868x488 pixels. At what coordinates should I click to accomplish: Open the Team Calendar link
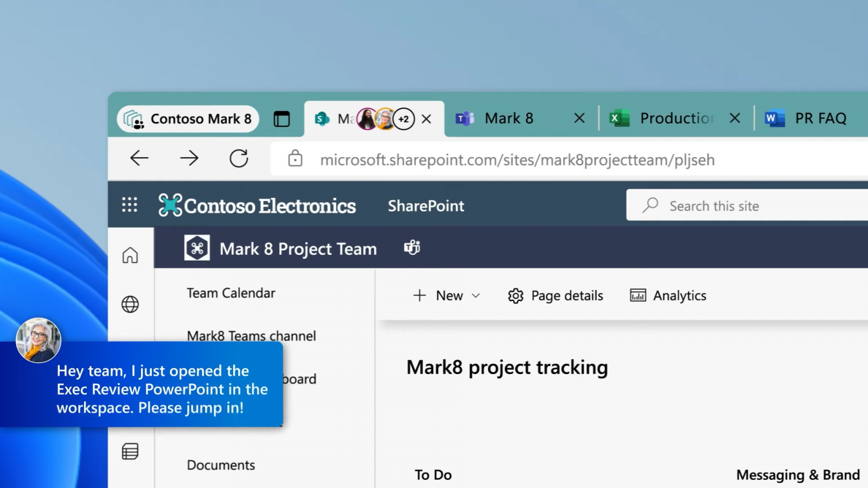[230, 293]
